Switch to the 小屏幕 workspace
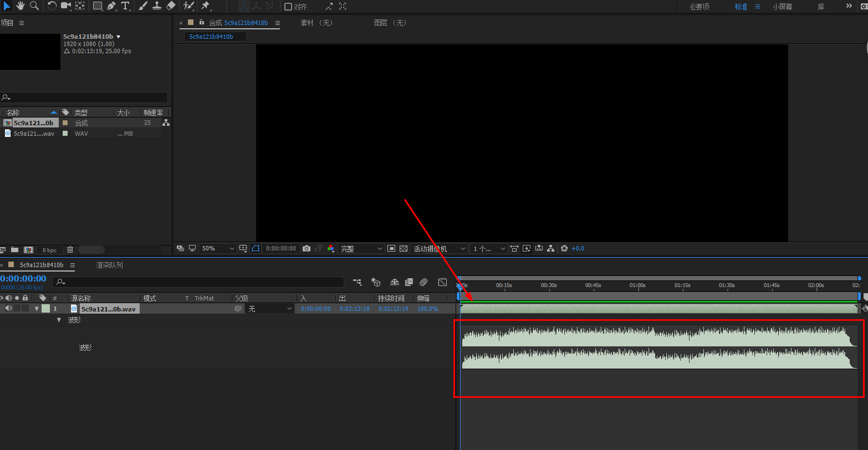Image resolution: width=868 pixels, height=450 pixels. [x=783, y=7]
